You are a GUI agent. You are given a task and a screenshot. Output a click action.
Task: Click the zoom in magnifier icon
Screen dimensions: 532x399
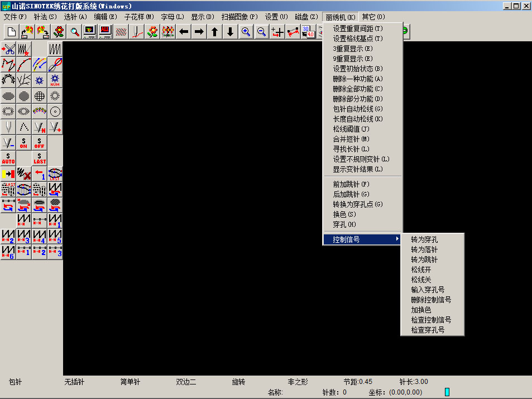246,32
